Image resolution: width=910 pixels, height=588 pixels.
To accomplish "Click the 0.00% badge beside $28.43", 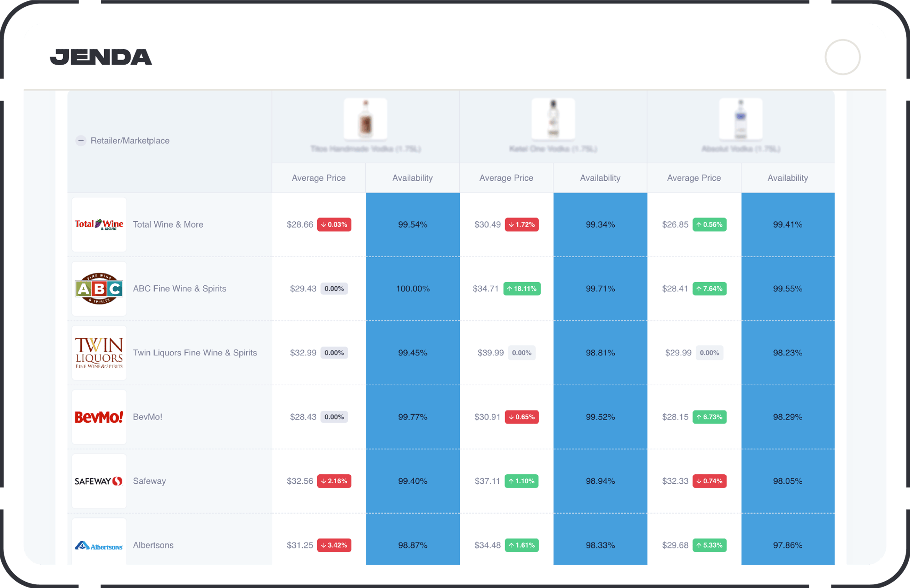I will [x=334, y=417].
